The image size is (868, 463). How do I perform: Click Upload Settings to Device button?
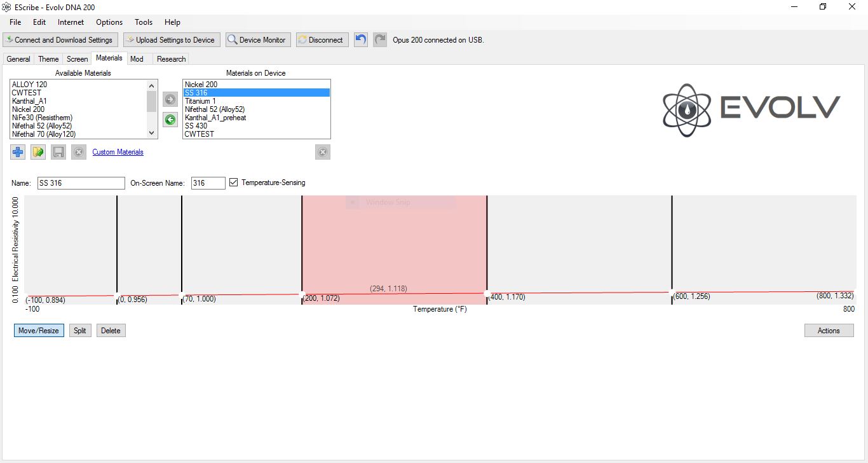click(x=172, y=39)
